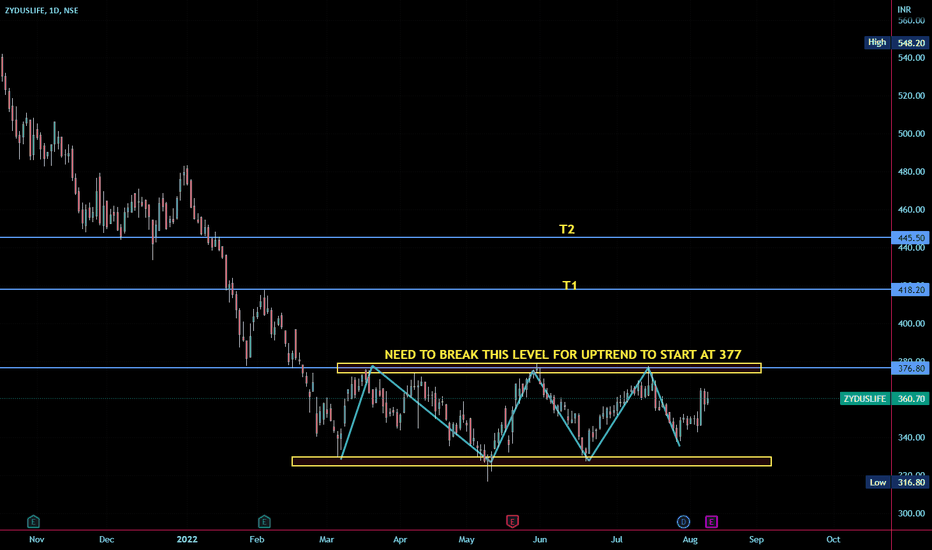Click the February earnings marker icon

(265, 522)
